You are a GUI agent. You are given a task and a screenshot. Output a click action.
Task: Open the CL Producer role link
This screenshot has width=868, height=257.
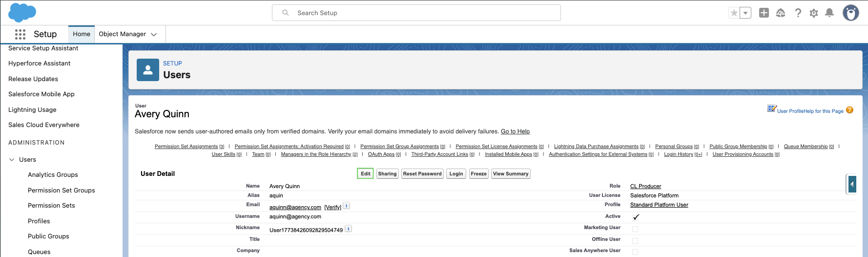click(x=645, y=186)
